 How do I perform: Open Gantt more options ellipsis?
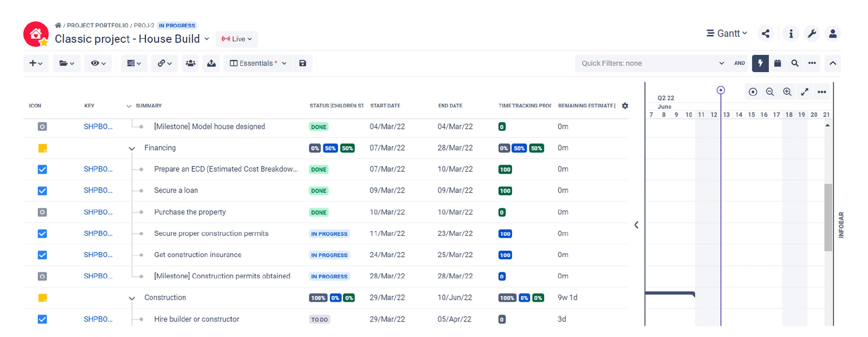[822, 92]
